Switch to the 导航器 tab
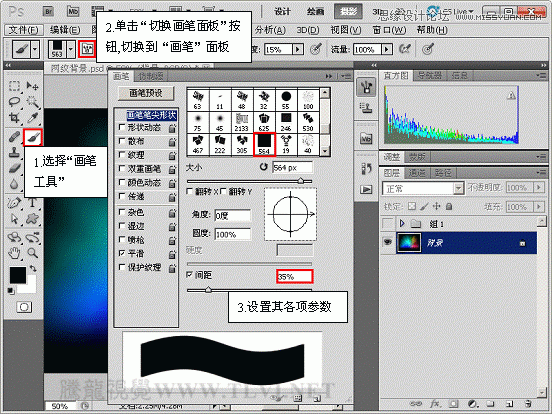Screen dimensions: 552x414 pyautogui.click(x=429, y=75)
